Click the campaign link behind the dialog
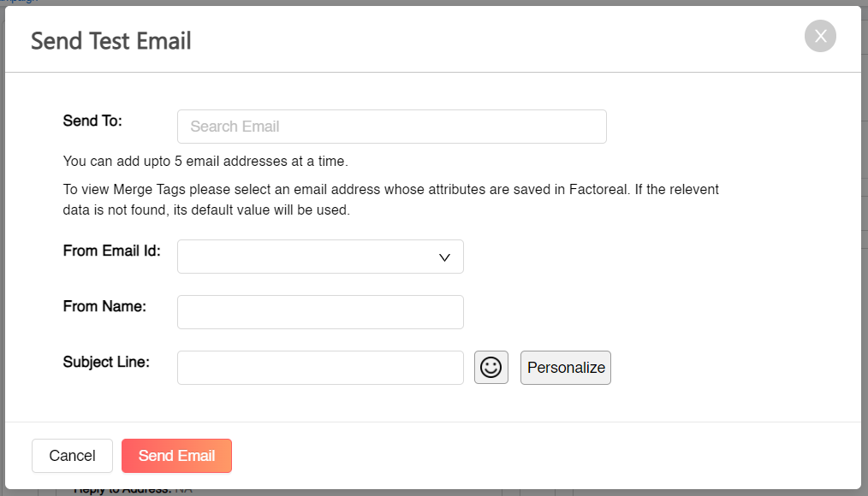The width and height of the screenshot is (868, 496). [17, 3]
